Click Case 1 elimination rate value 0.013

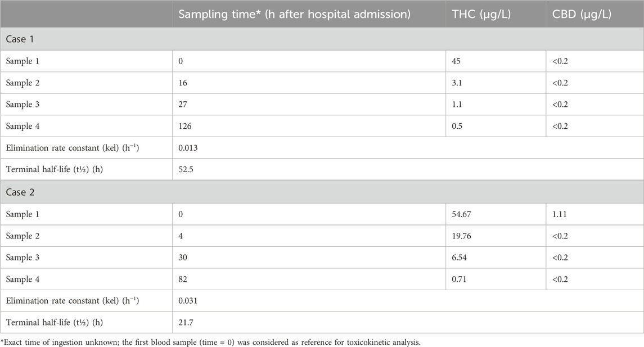(190, 148)
